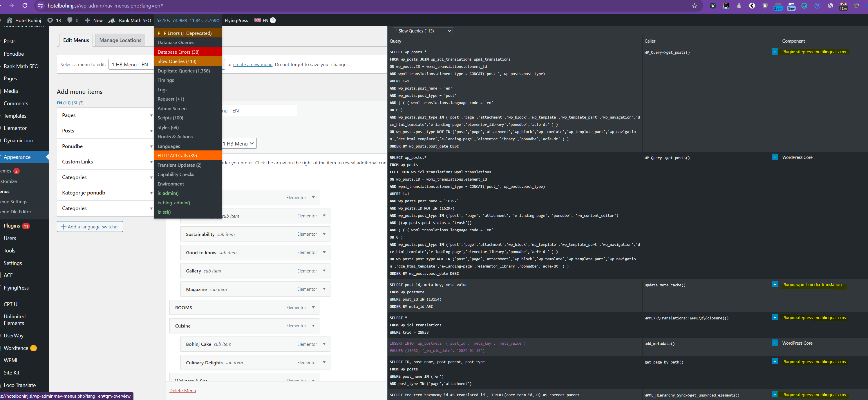Expand the Gallery menu item arrow
The height and width of the screenshot is (400, 868).
click(324, 271)
